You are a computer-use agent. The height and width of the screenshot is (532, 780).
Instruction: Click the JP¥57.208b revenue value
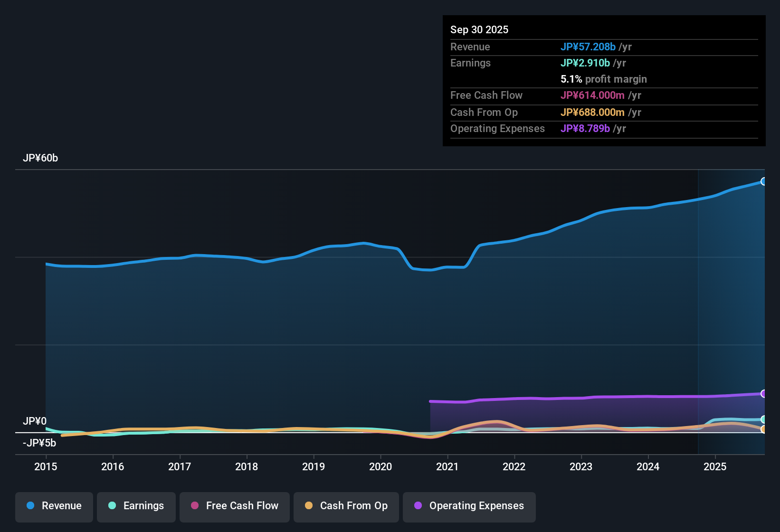pos(589,47)
